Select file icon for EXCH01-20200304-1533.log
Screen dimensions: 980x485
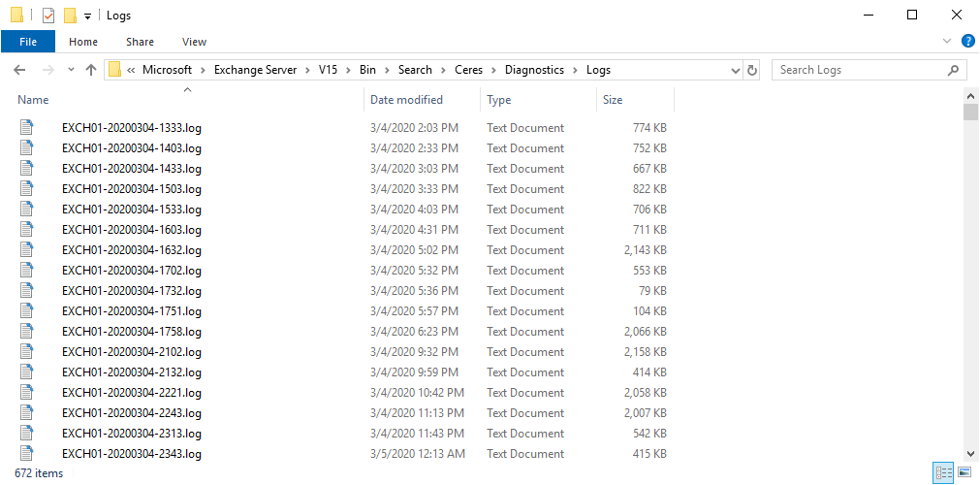coord(26,209)
